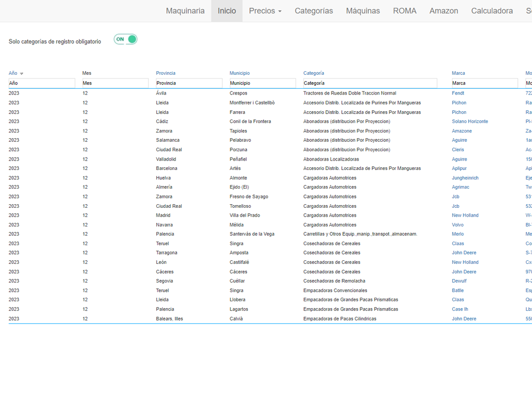Focus the Año filter field
The image size is (532, 399).
(42, 83)
